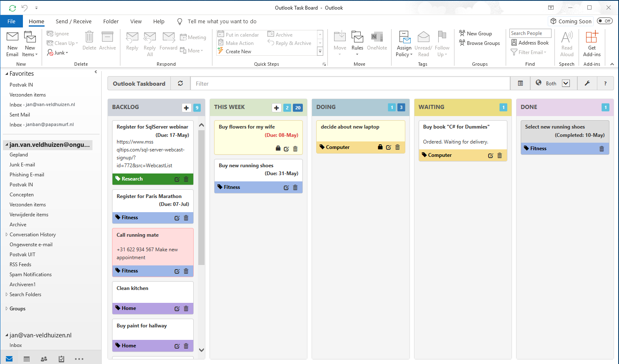
Task: Open the Folder ribbon tab
Action: [x=111, y=21]
